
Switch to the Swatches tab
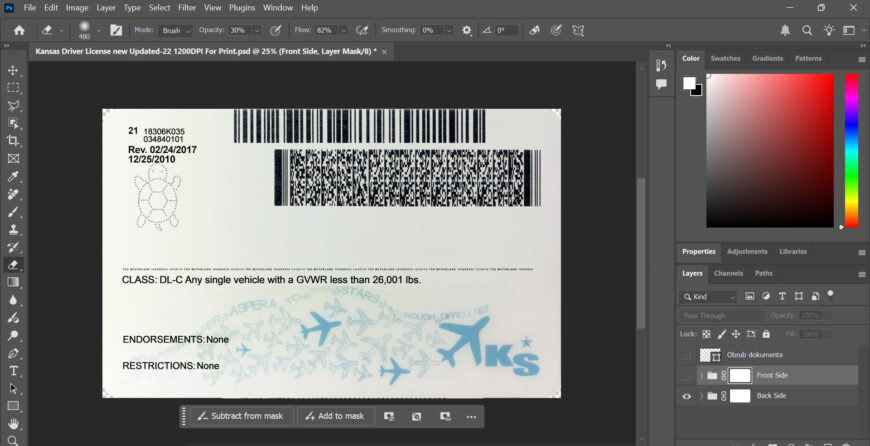click(x=725, y=58)
